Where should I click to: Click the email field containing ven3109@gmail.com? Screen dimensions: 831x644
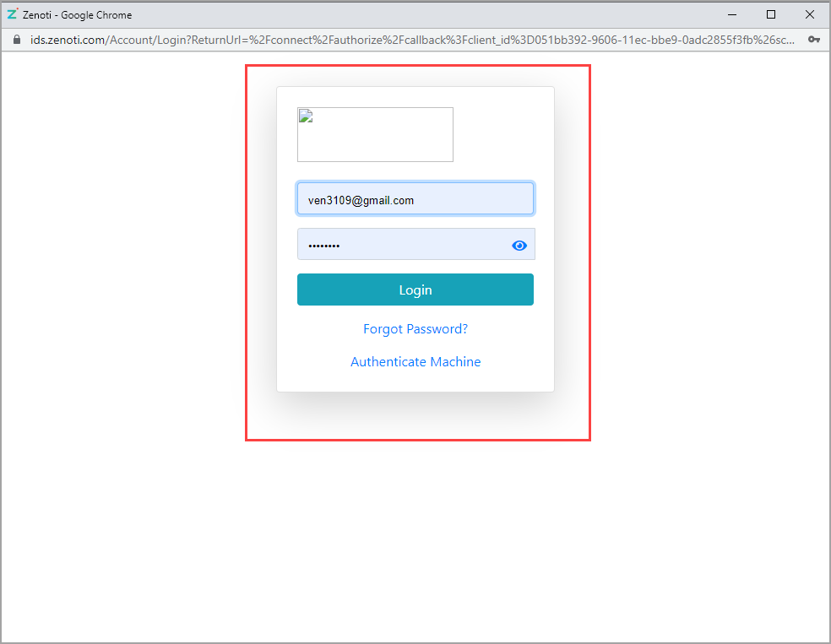point(415,198)
